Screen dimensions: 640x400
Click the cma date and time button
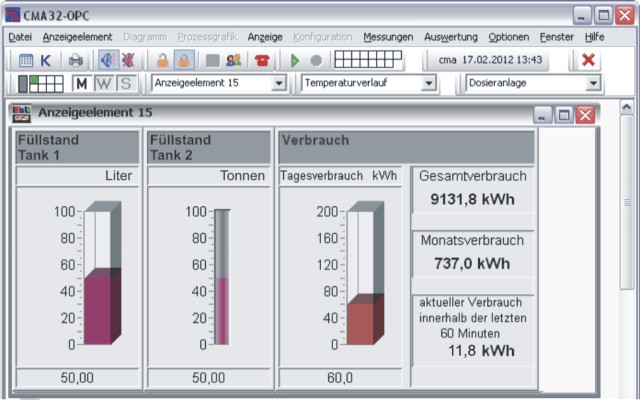487,60
